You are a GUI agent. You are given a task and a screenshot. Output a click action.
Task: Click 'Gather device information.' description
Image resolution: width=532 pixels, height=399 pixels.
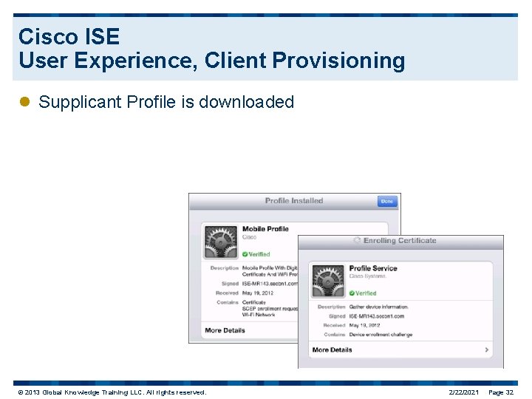click(378, 307)
